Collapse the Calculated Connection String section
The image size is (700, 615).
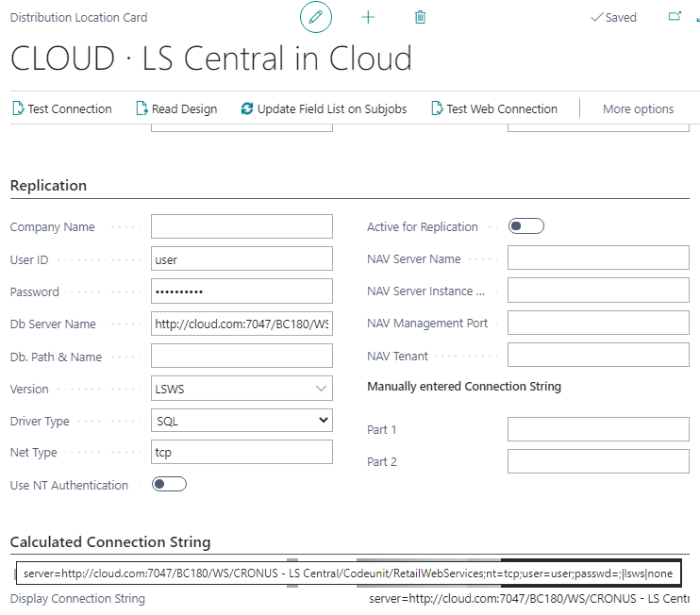(109, 541)
